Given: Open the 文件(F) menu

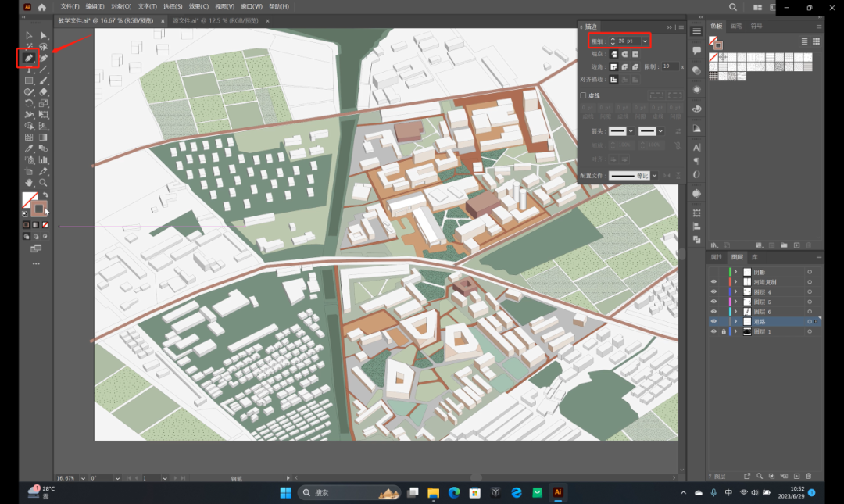Looking at the screenshot, I should pos(70,6).
